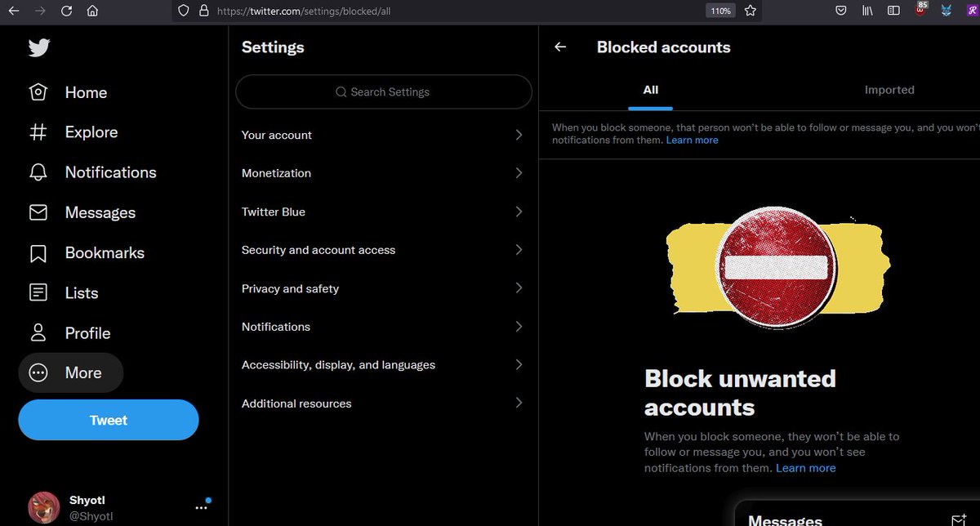Open the extension with 85 badge
980x526 pixels.
click(920, 11)
